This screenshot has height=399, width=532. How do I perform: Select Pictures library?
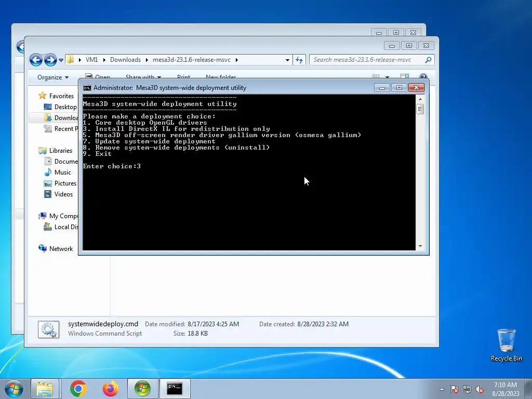click(65, 183)
